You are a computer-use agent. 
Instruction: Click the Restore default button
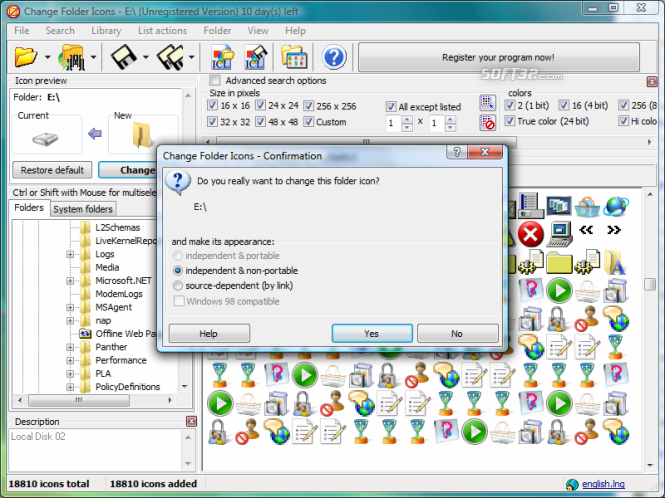pyautogui.click(x=52, y=170)
